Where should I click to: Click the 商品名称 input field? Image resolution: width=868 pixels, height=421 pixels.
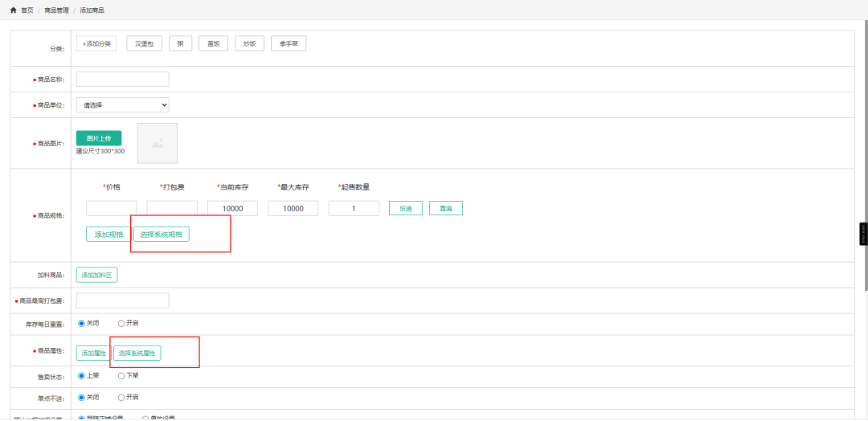click(122, 79)
